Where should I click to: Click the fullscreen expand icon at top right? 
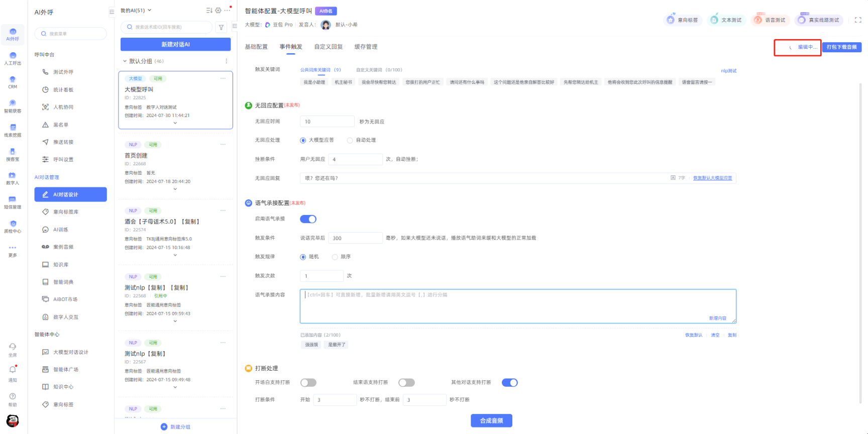[858, 20]
